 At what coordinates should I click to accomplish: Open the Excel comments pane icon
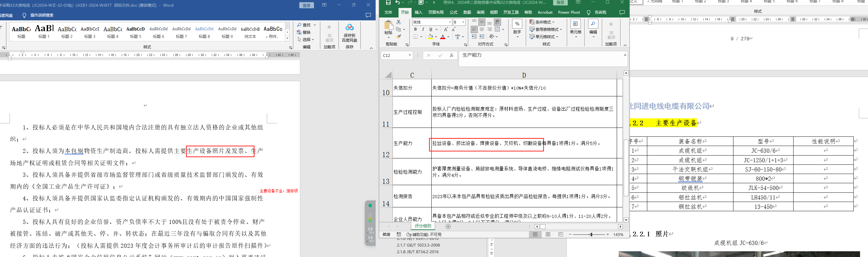622,12
